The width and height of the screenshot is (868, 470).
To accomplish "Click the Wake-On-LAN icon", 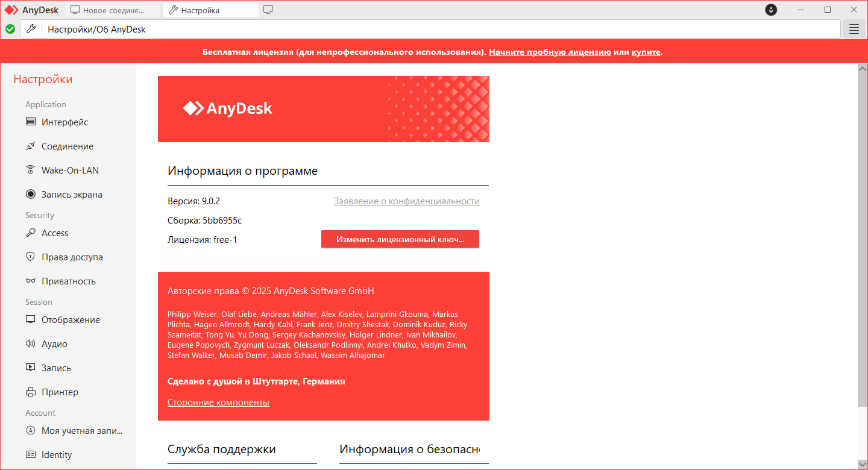I will (31, 171).
